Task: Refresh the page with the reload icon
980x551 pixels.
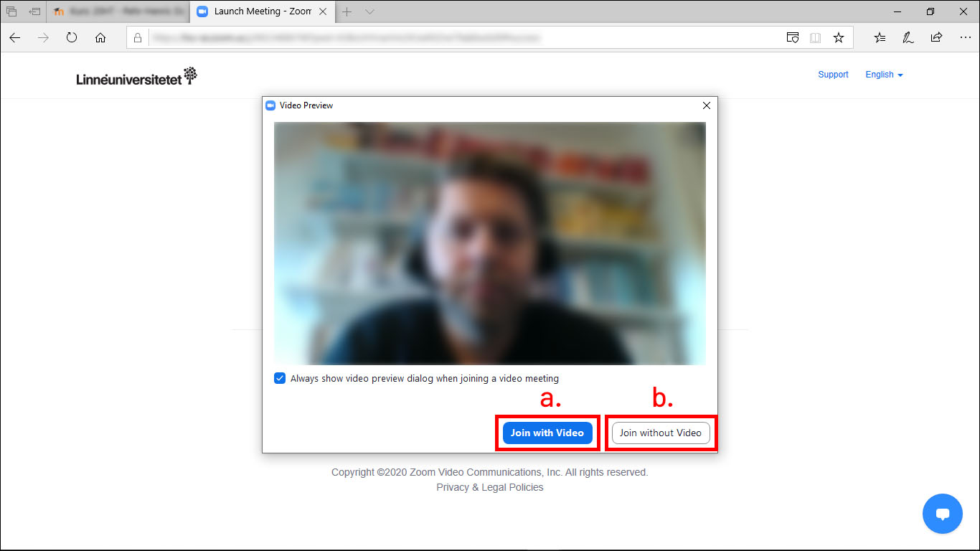Action: coord(72,38)
